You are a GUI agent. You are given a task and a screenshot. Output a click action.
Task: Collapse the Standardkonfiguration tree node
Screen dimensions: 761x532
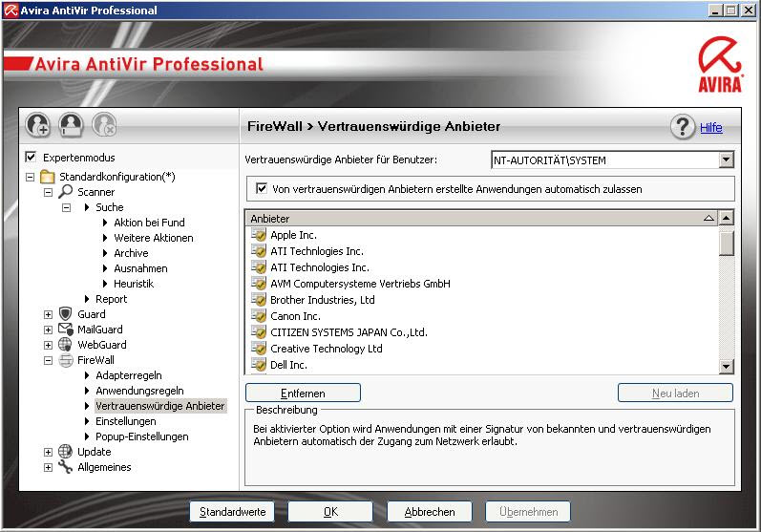[31, 177]
